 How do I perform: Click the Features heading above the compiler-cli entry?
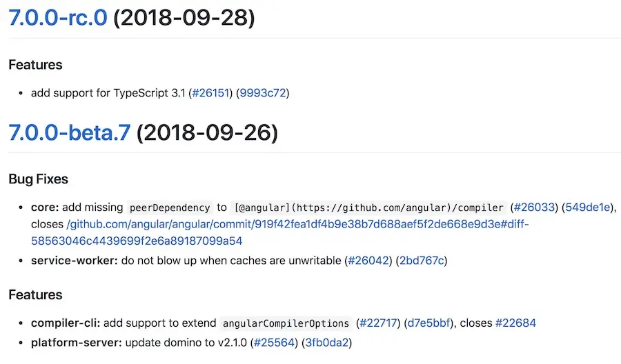click(36, 295)
